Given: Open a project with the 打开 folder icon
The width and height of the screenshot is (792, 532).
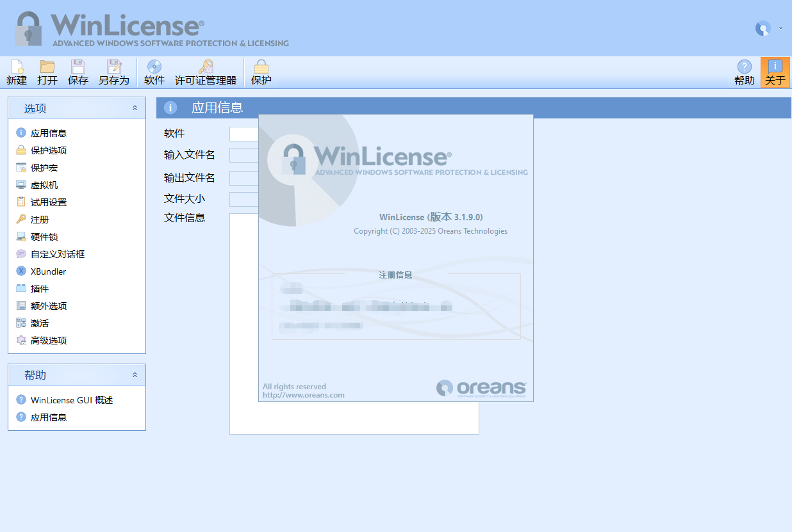Looking at the screenshot, I should pyautogui.click(x=47, y=72).
